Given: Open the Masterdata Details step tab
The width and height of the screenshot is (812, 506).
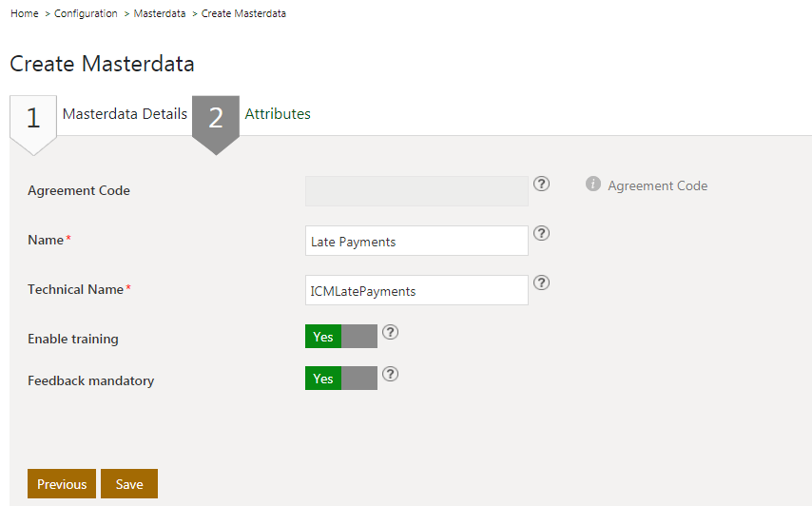Looking at the screenshot, I should pyautogui.click(x=125, y=114).
